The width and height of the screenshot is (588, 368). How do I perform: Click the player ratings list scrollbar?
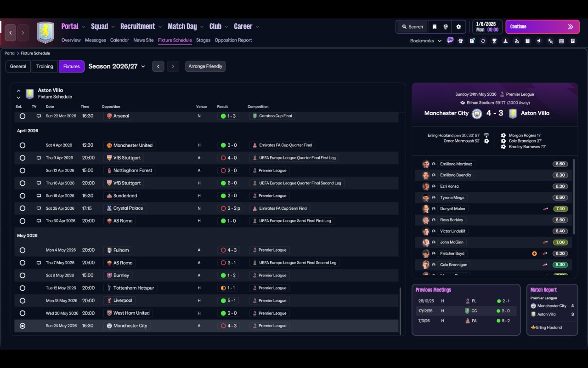point(574,197)
